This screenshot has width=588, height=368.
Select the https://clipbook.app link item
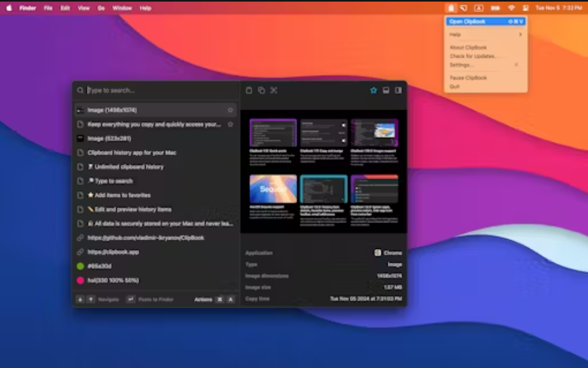coord(155,252)
